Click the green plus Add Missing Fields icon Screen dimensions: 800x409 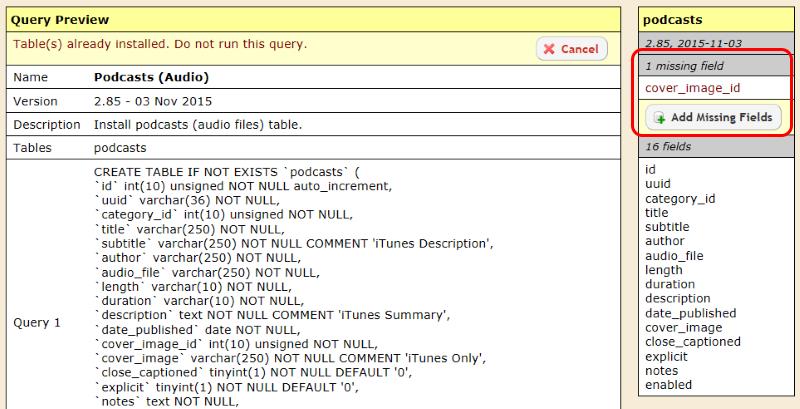click(x=659, y=118)
